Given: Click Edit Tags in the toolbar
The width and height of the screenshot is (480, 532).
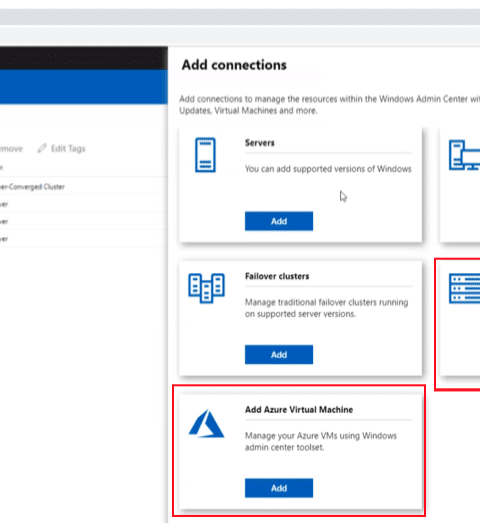Looking at the screenshot, I should [x=61, y=148].
